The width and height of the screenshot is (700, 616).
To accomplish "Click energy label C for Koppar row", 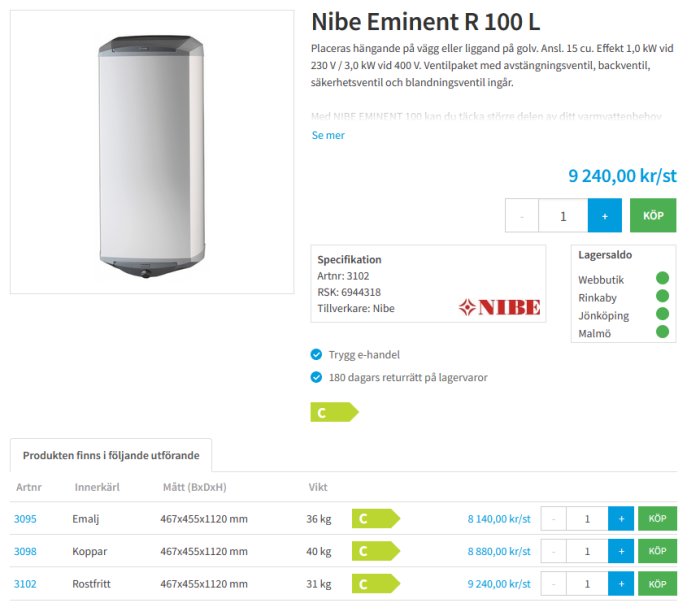I will 375,551.
